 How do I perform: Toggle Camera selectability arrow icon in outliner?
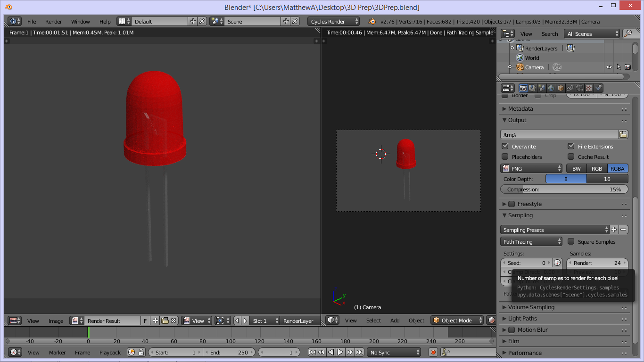tap(619, 67)
